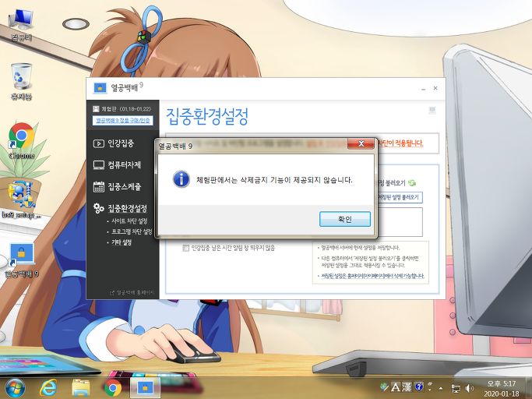Open File Explorer from the taskbar

click(80, 388)
